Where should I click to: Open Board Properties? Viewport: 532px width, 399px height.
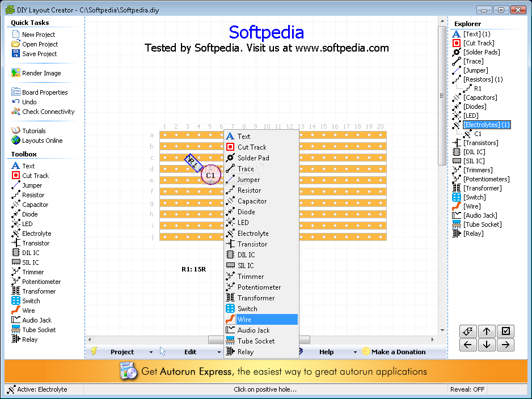[x=39, y=92]
